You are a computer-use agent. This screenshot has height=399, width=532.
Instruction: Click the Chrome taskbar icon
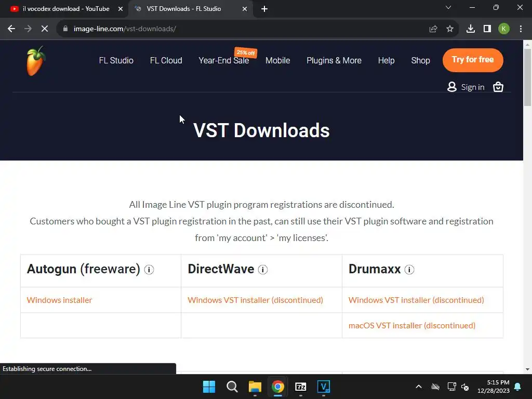click(x=278, y=387)
